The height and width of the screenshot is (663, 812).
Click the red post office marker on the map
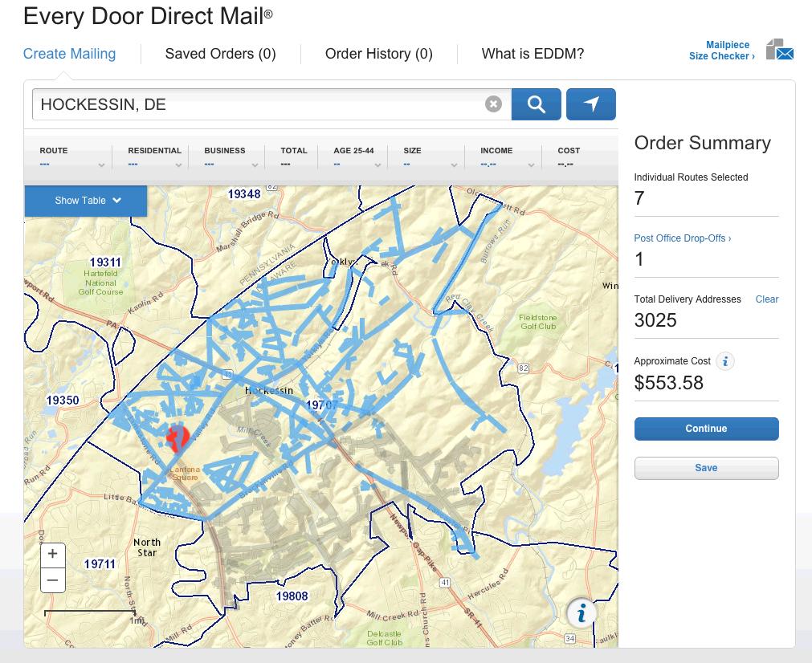click(x=177, y=438)
